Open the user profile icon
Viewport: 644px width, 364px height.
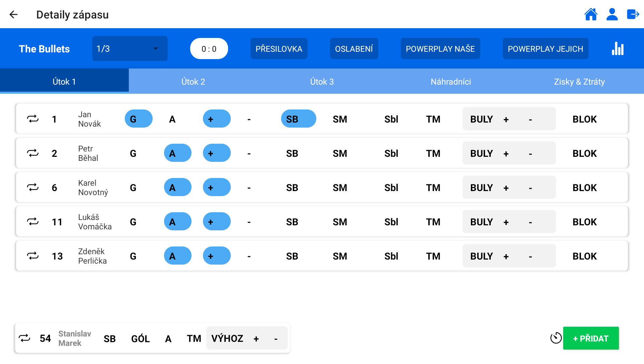[612, 14]
